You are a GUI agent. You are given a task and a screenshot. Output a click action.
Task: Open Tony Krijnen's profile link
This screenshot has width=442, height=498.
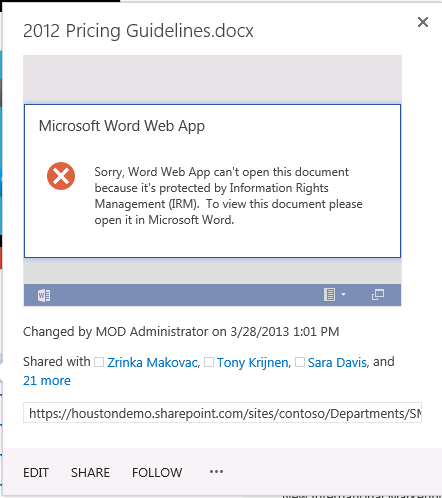253,362
